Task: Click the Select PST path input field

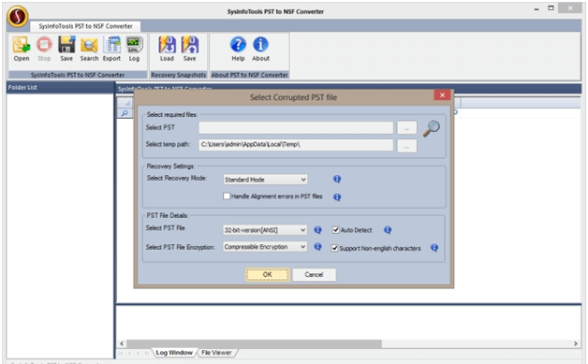Action: click(x=296, y=128)
